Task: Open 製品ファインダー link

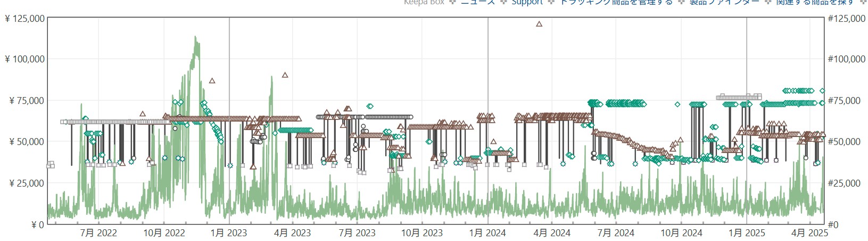Action: 724,2
